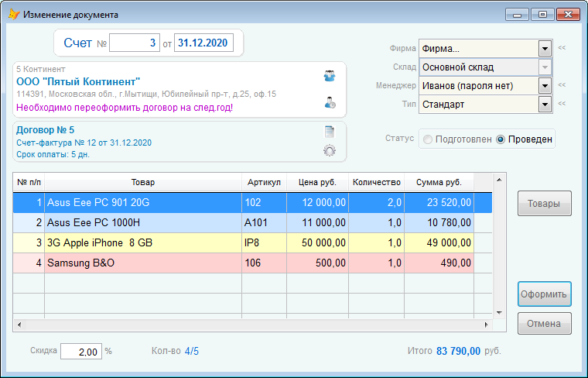The height and width of the screenshot is (378, 588).
Task: Expand the Менеджер dropdown
Action: pyautogui.click(x=545, y=86)
